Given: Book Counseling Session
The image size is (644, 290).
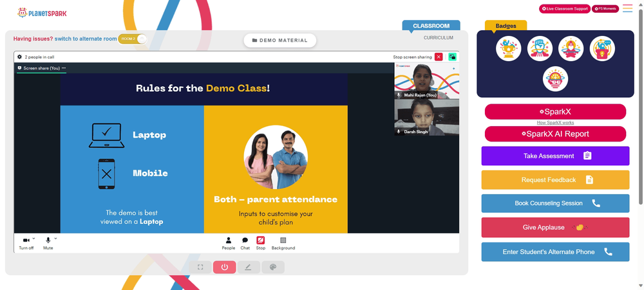Looking at the screenshot, I should pyautogui.click(x=555, y=203).
